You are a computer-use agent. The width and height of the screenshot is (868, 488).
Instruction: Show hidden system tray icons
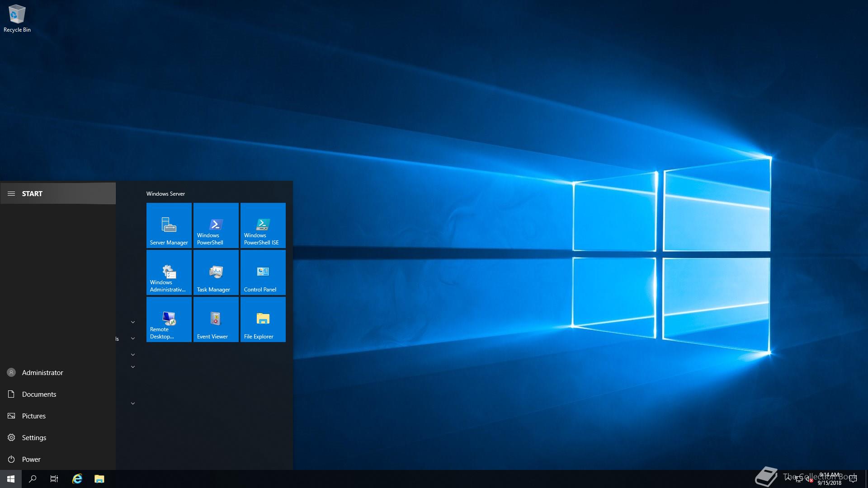click(788, 479)
